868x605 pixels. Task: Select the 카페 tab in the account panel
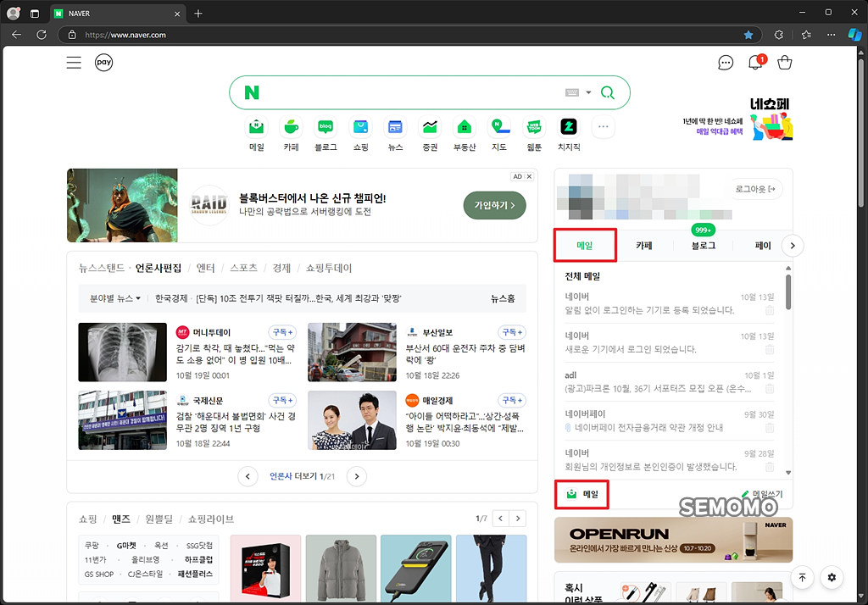[644, 246]
